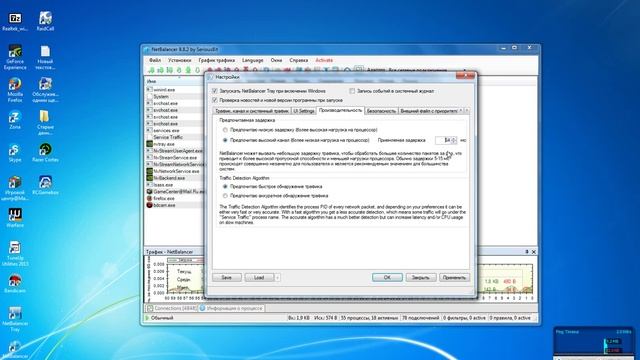Expand the lsass.exe process row
This screenshot has width=640, height=360.
[149, 184]
